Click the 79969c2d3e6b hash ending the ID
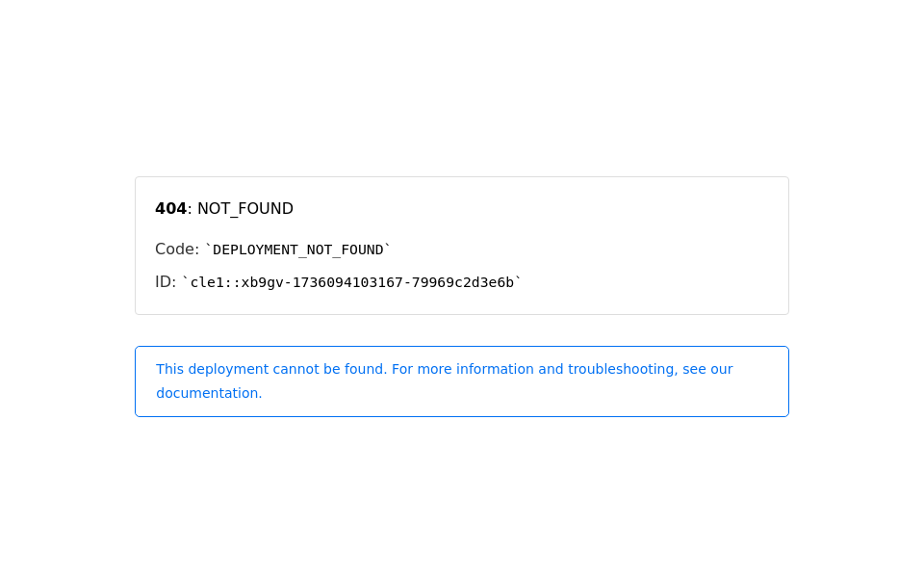The width and height of the screenshot is (924, 578). coord(463,282)
